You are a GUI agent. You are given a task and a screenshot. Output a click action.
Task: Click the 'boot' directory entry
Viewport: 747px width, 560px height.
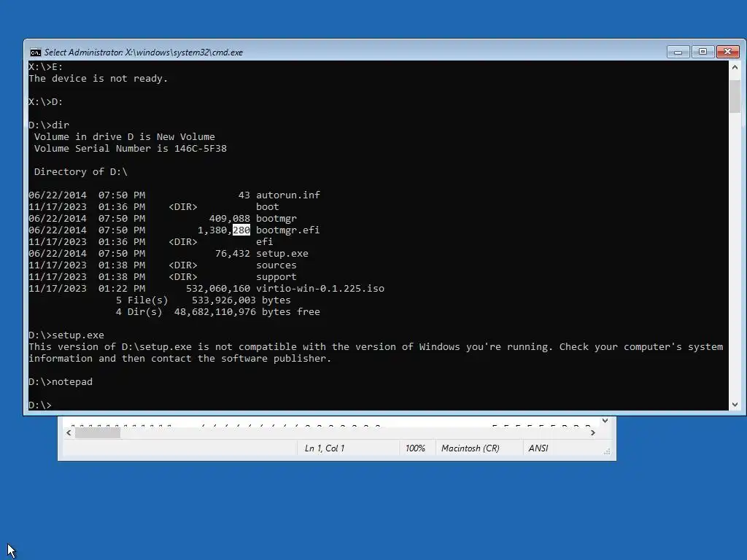point(267,206)
